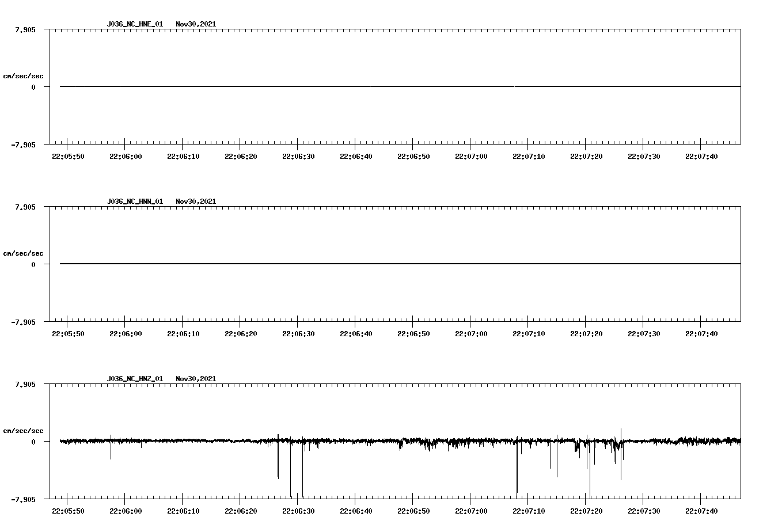Click the 22:06:30 time label on the HNE plot
This screenshot has width=782, height=532.
pos(298,157)
